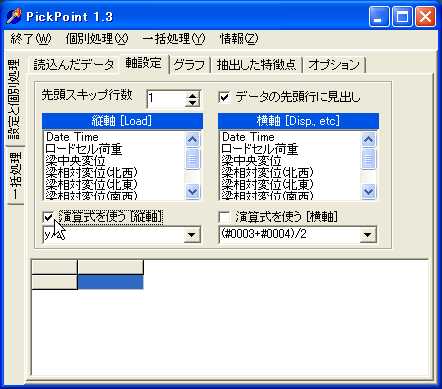
Task: Select 梁相対変位(北東) in 縦軸 list
Action: [91, 184]
